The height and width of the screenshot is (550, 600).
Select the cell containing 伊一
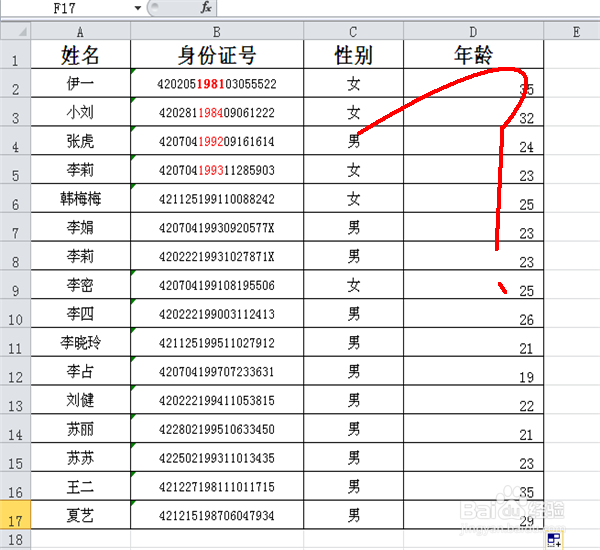point(81,83)
